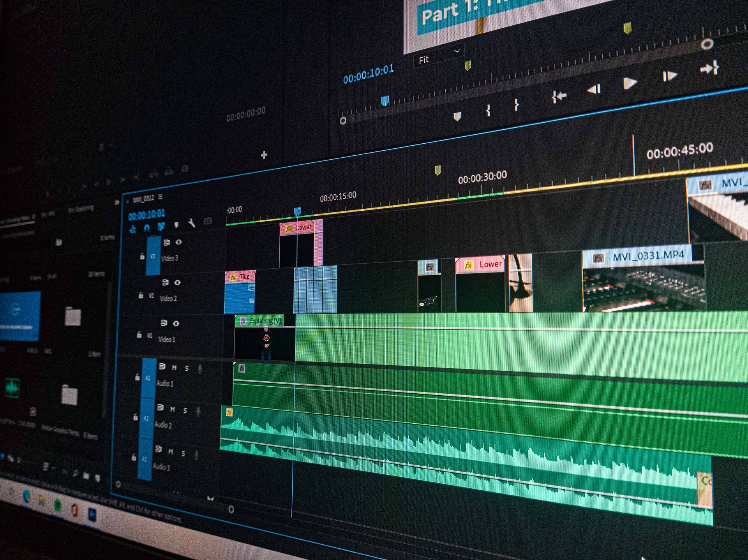Viewport: 748px width, 560px height.
Task: Click the Mark Out bracket icon
Action: tap(516, 105)
